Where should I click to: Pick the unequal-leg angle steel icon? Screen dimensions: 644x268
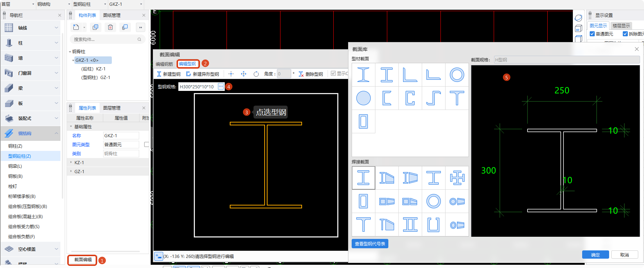pyautogui.click(x=433, y=75)
